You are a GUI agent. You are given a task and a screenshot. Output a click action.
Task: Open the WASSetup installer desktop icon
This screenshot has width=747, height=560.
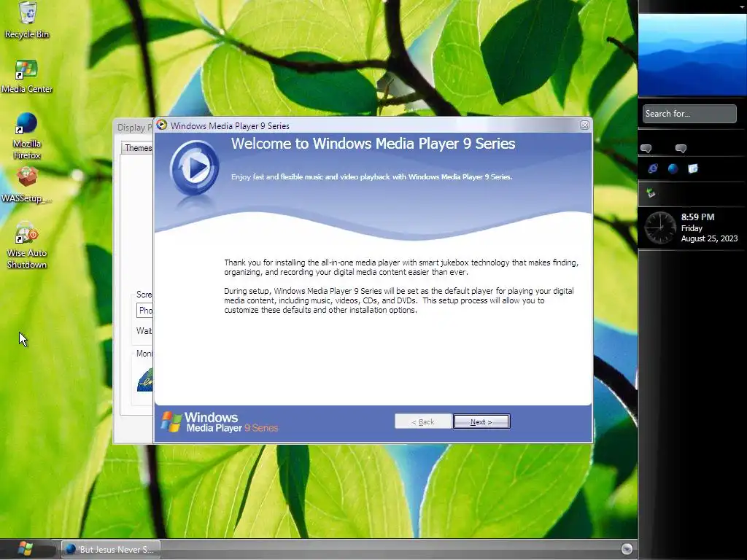click(x=27, y=184)
